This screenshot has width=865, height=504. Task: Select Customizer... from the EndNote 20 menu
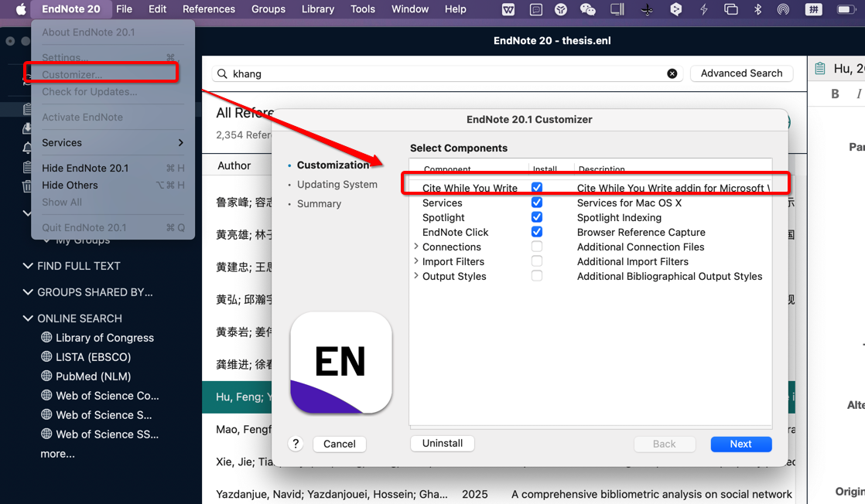click(x=112, y=74)
